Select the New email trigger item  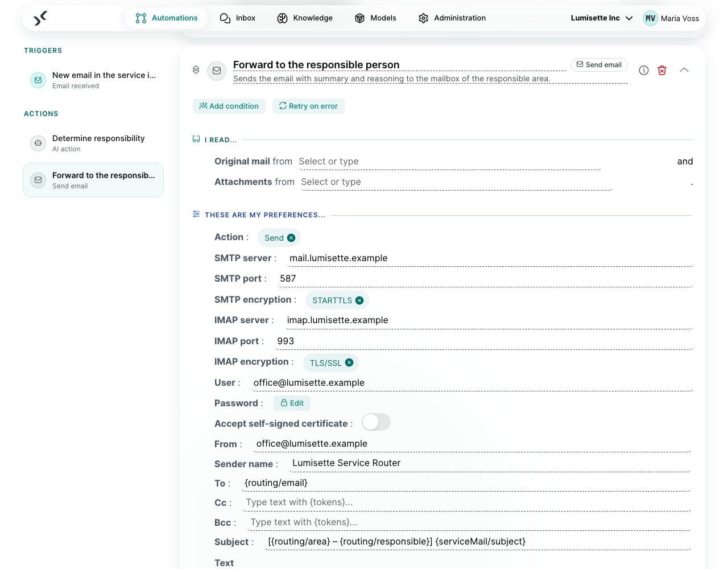click(x=93, y=80)
